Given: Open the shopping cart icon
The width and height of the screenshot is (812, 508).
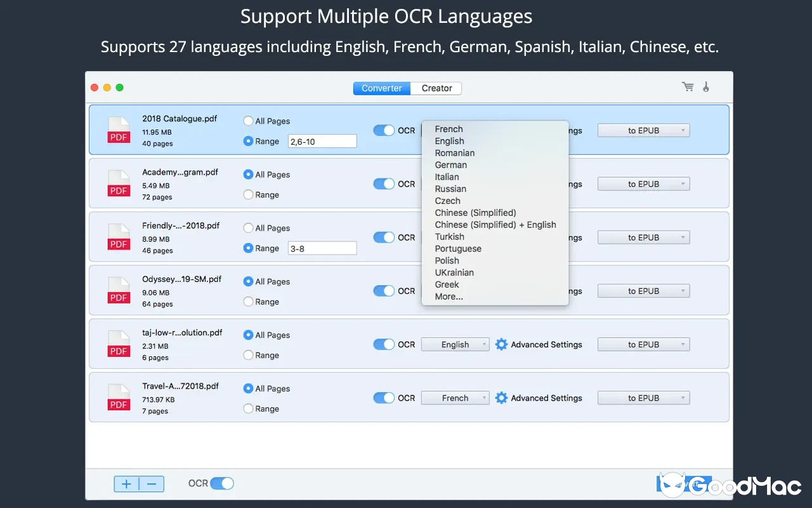Looking at the screenshot, I should 688,86.
